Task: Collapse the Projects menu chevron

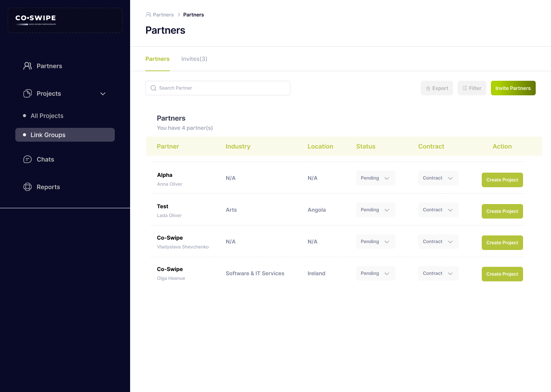Action: pyautogui.click(x=103, y=94)
